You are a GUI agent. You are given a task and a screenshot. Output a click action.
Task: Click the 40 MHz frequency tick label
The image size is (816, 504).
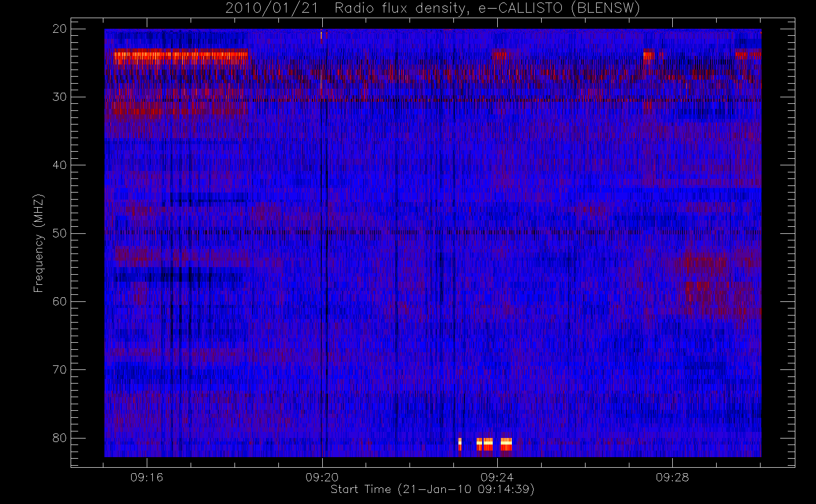[x=60, y=165]
